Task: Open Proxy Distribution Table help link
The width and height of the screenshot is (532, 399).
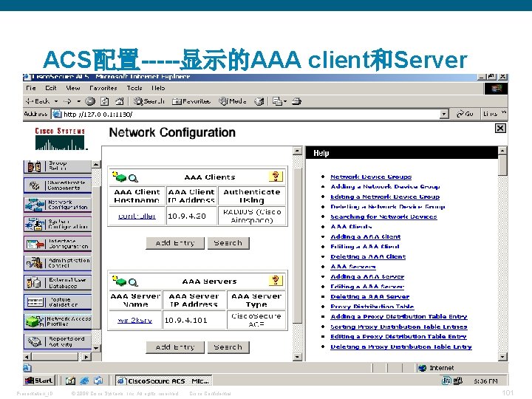Action: pos(372,307)
